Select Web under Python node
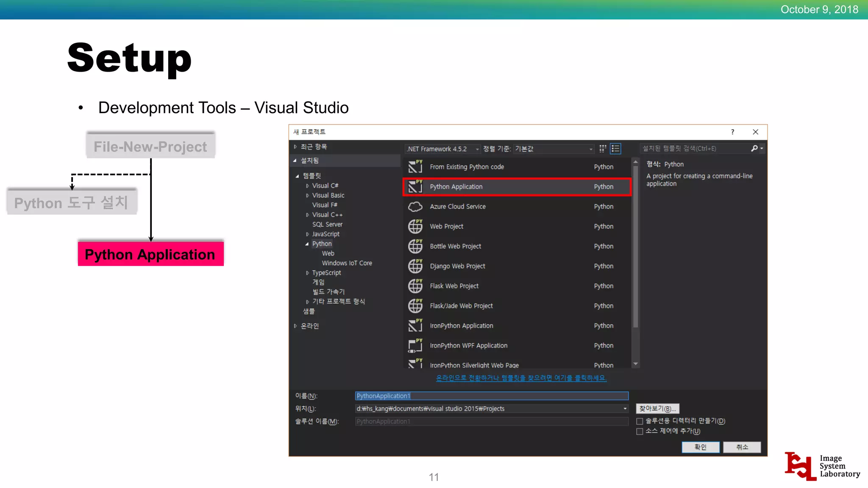This screenshot has height=488, width=868. coord(328,253)
